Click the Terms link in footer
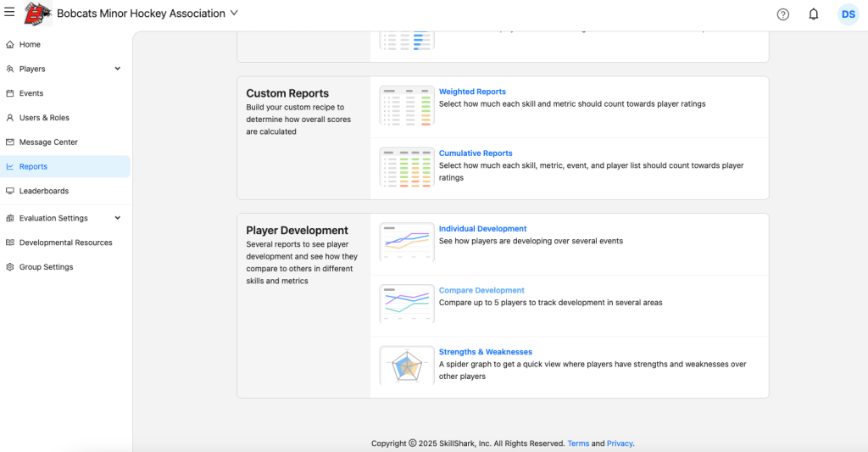Viewport: 868px width, 452px height. pyautogui.click(x=578, y=444)
